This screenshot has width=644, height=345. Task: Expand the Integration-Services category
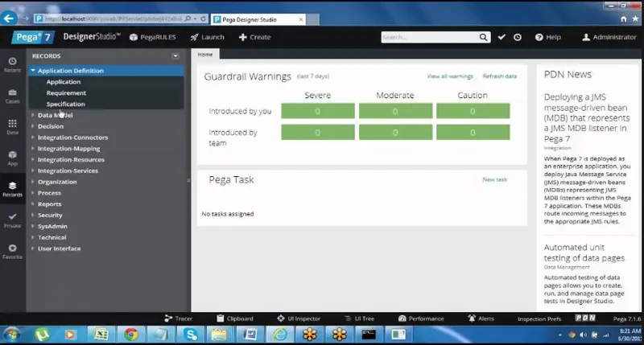33,170
